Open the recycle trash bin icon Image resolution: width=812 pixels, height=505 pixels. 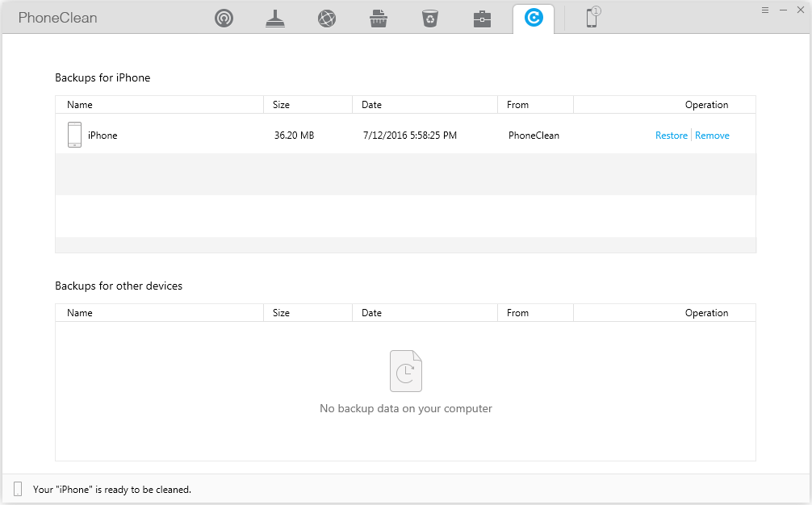[430, 19]
